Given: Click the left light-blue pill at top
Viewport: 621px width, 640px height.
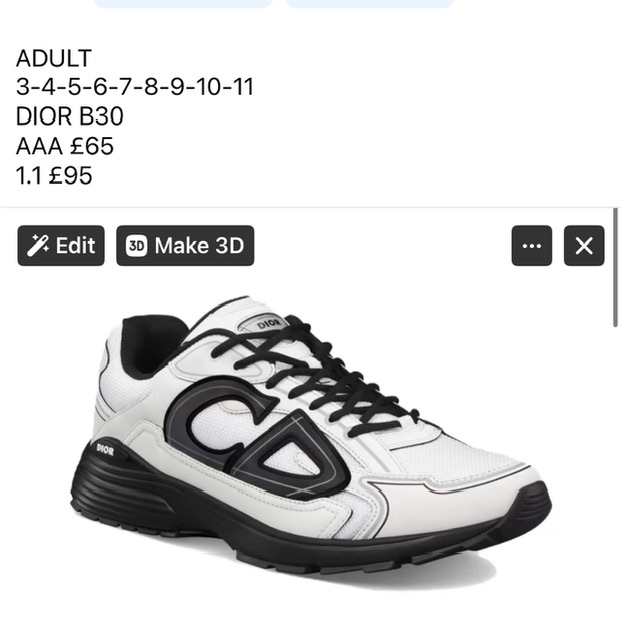Looking at the screenshot, I should 183,4.
